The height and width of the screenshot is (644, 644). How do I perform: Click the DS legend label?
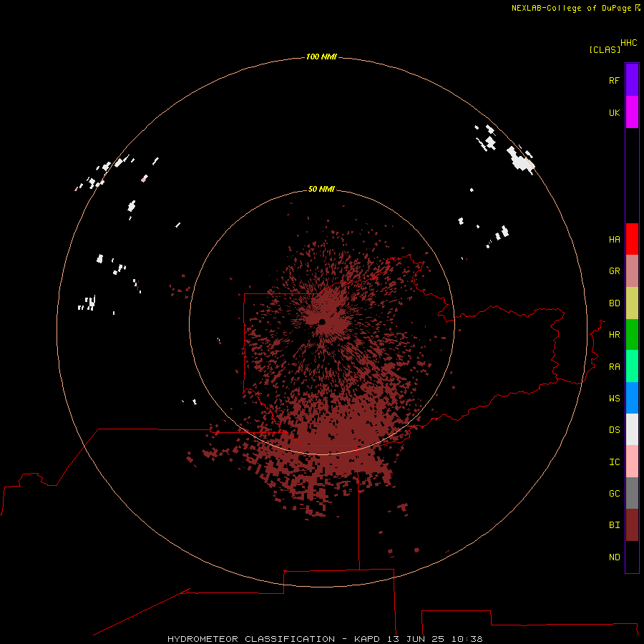[x=614, y=430]
